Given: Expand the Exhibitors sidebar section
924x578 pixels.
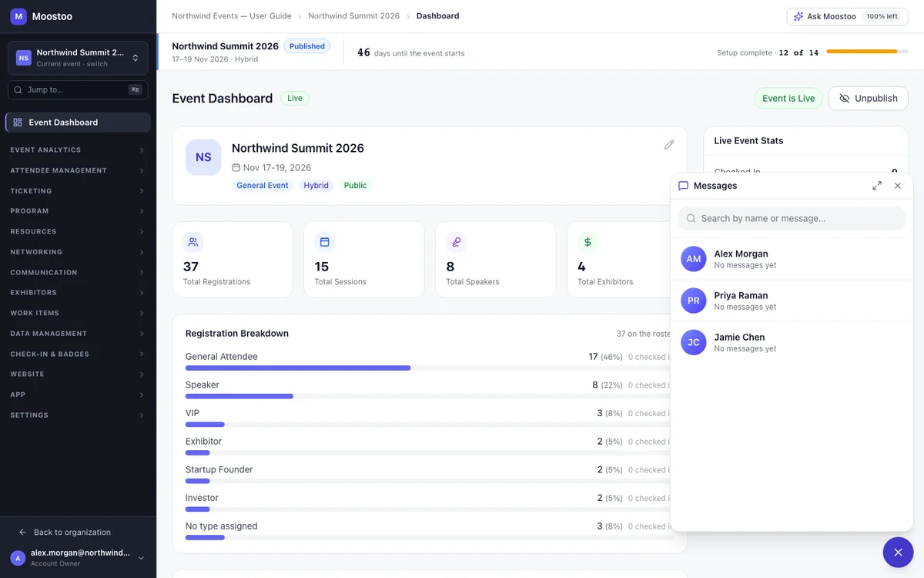Looking at the screenshot, I should (78, 293).
